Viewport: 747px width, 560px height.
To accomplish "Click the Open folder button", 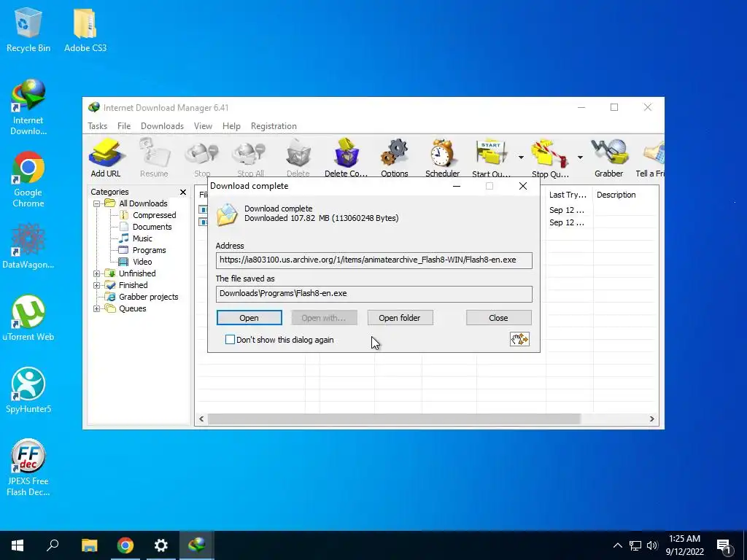I will click(x=400, y=318).
